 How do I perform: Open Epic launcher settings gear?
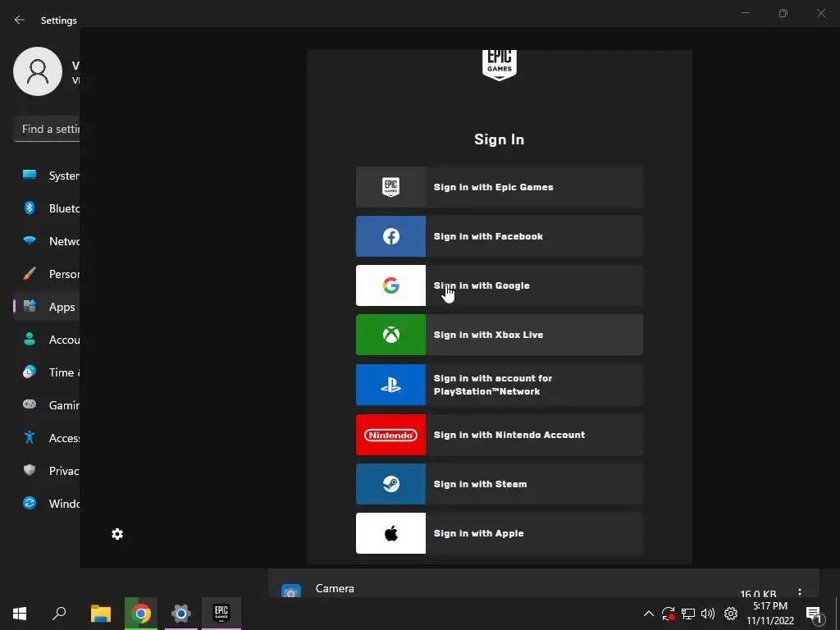click(x=117, y=534)
